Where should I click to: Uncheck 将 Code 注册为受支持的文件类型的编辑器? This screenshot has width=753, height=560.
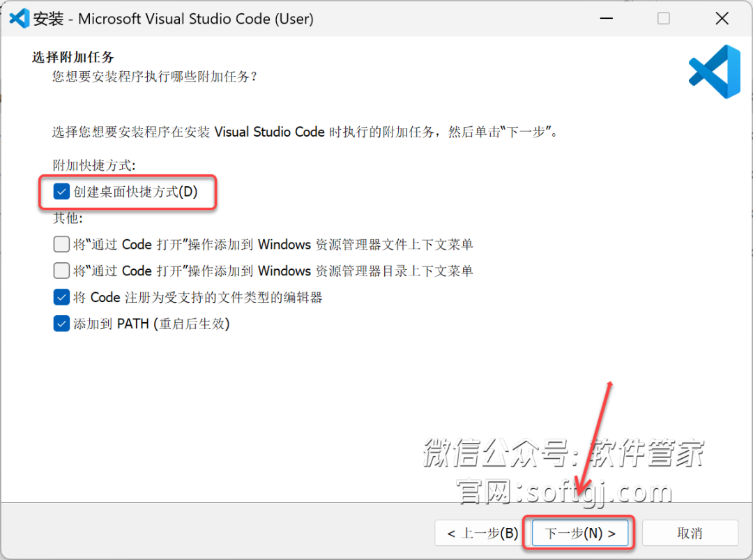pyautogui.click(x=61, y=297)
